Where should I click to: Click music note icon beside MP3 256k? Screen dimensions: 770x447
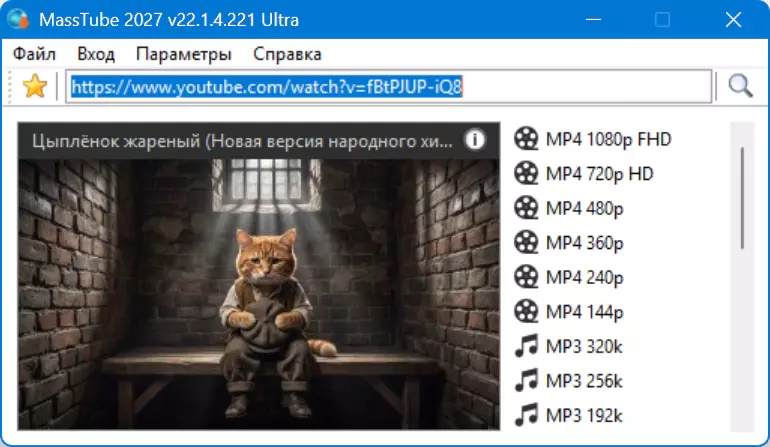pos(526,380)
